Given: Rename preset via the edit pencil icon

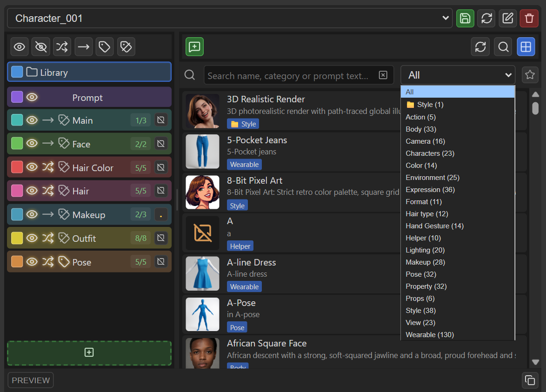Looking at the screenshot, I should [x=508, y=18].
